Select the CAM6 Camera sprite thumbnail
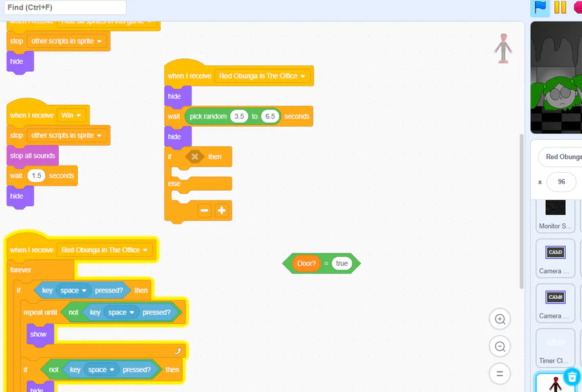The image size is (582, 392). (x=555, y=303)
